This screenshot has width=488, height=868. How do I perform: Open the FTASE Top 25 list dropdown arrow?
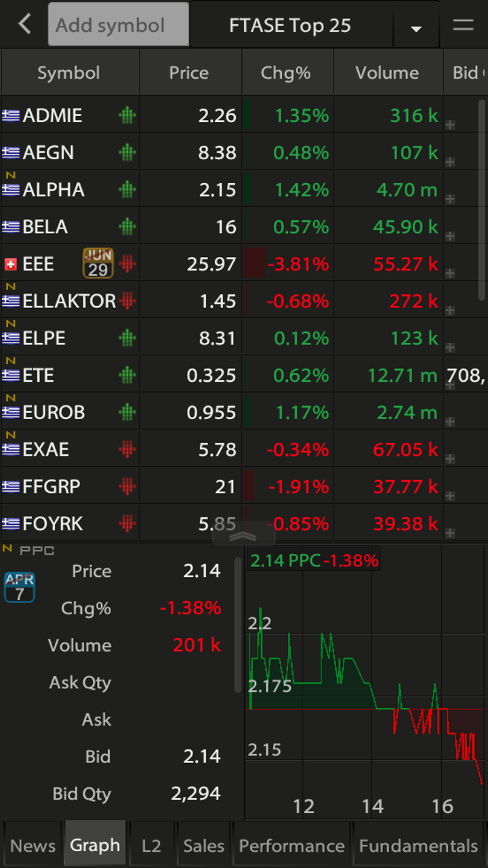[416, 28]
